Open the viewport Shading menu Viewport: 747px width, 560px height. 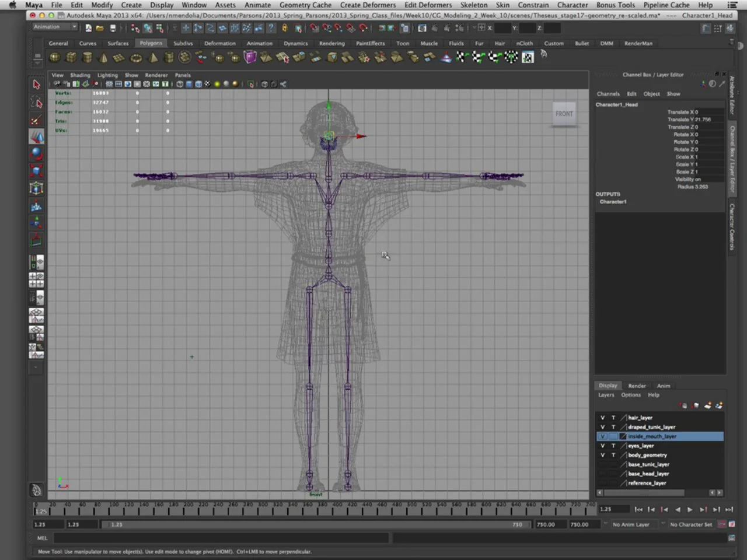(x=80, y=75)
